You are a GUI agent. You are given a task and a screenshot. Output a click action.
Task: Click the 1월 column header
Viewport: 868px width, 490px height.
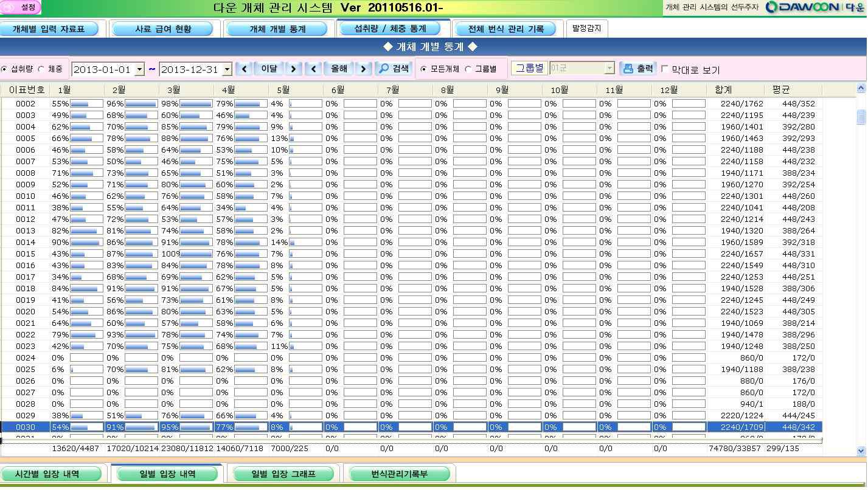point(76,90)
